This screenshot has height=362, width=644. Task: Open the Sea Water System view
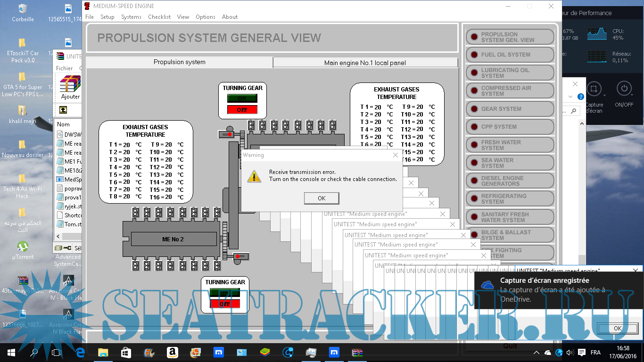tap(510, 163)
